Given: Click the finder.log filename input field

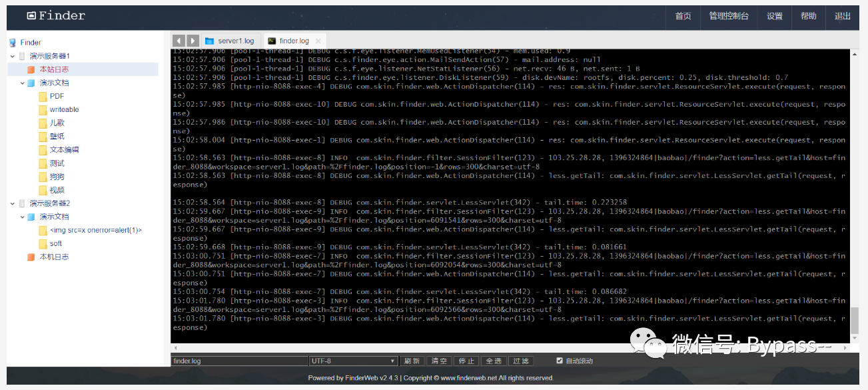Looking at the screenshot, I should [238, 361].
